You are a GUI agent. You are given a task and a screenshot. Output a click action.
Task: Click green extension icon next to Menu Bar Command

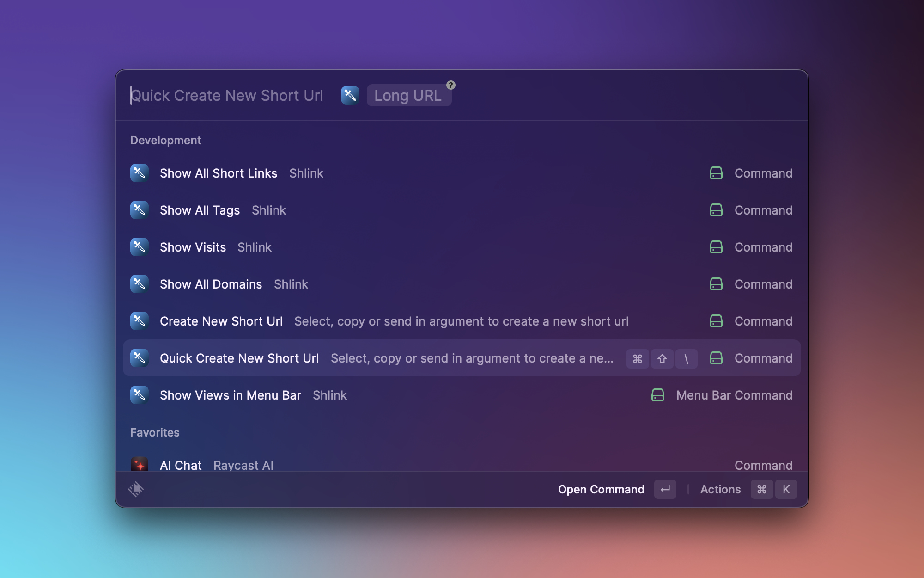(658, 395)
